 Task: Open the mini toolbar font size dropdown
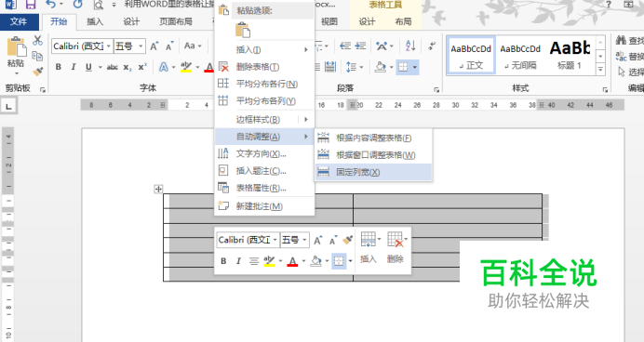(304, 240)
